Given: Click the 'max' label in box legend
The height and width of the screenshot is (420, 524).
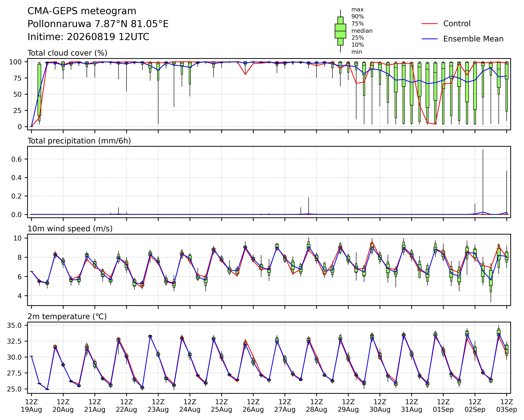Looking at the screenshot, I should 358,10.
